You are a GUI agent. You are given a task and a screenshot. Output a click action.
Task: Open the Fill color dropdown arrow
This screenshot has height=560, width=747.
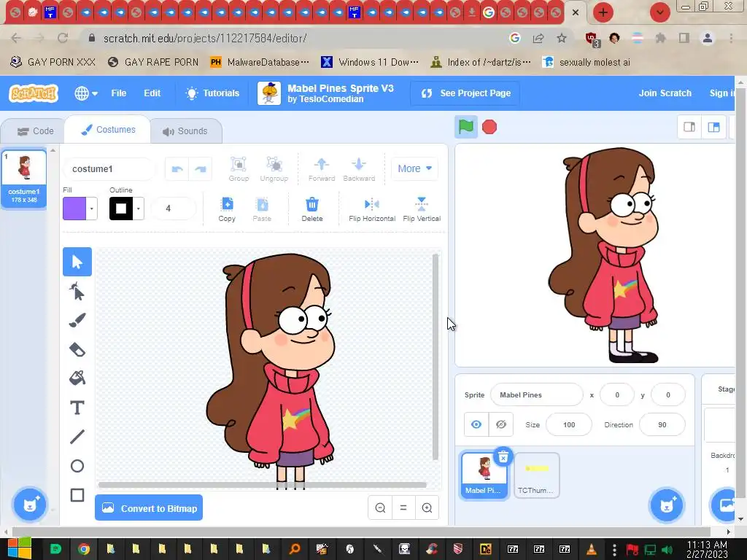coord(91,209)
